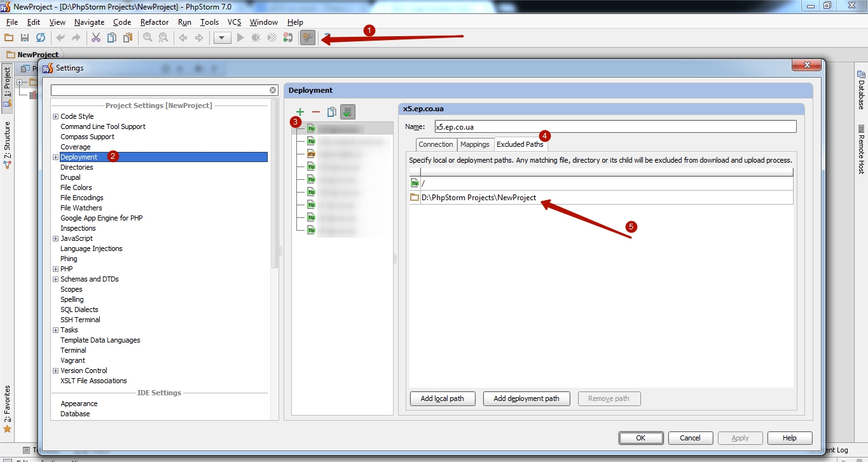Image resolution: width=868 pixels, height=462 pixels.
Task: Switch to the Mappings tab
Action: 475,144
